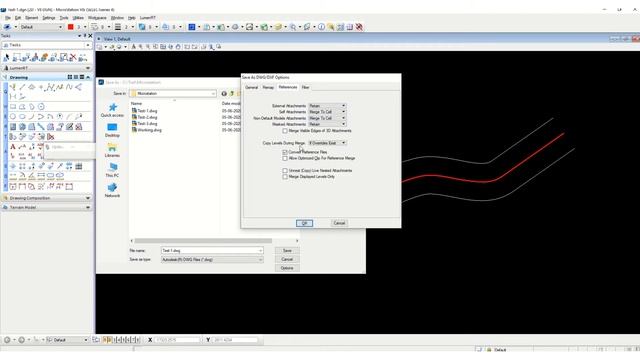Select Working.dwg in the file list
Image resolution: width=640 pixels, height=360 pixels.
(x=147, y=130)
